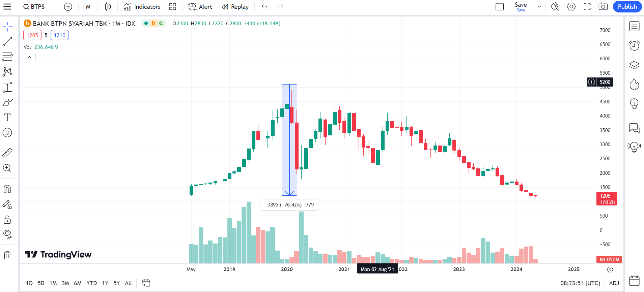Collapse the indicator legend chevron
The width and height of the screenshot is (644, 292).
(30, 57)
